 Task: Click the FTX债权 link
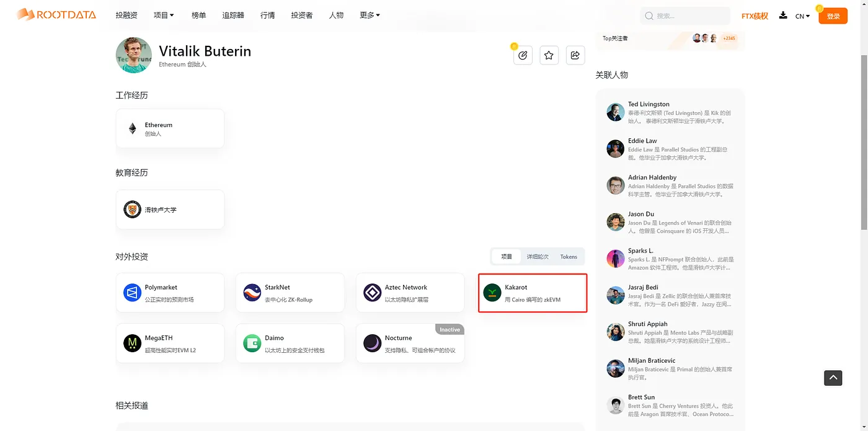(755, 16)
